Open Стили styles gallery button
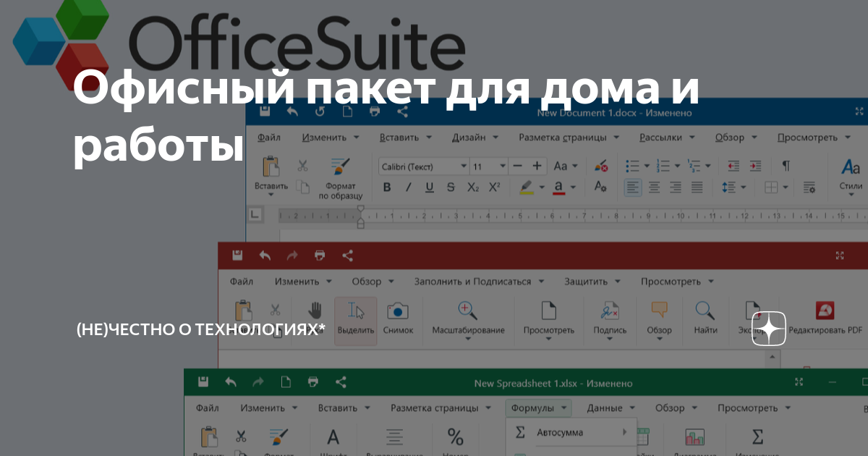 click(x=851, y=177)
